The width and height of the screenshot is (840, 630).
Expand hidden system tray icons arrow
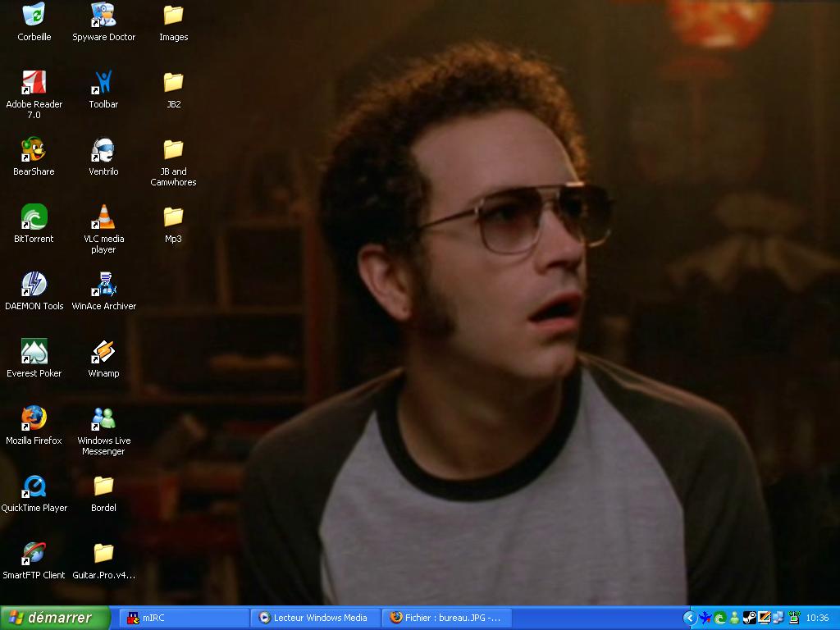tap(689, 618)
